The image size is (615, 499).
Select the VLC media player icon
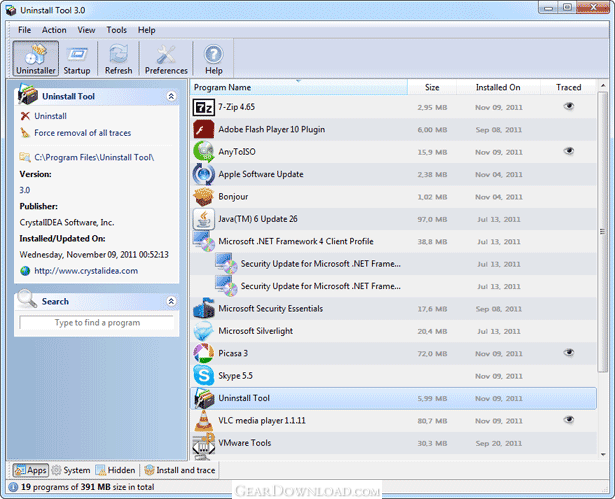pyautogui.click(x=203, y=421)
